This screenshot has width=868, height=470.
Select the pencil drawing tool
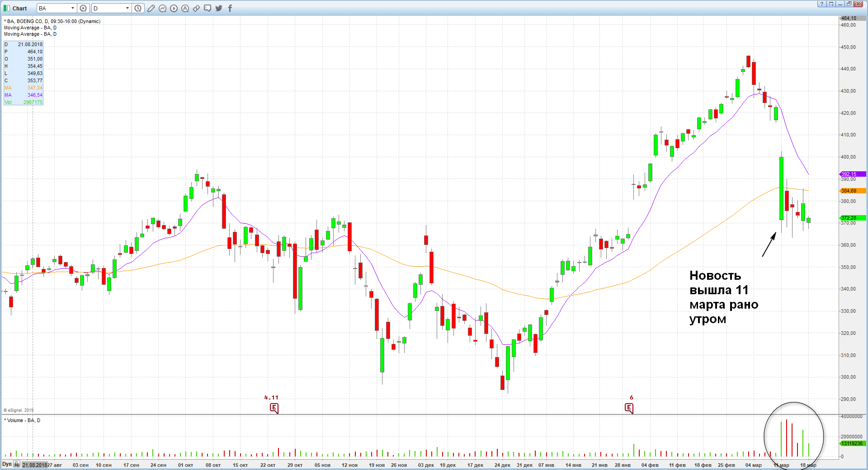pyautogui.click(x=151, y=8)
